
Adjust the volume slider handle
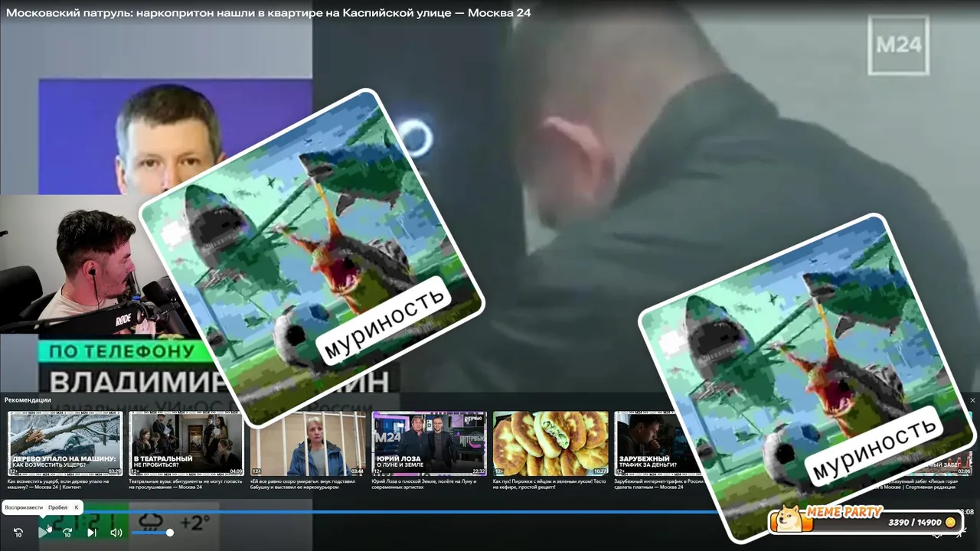click(x=170, y=533)
